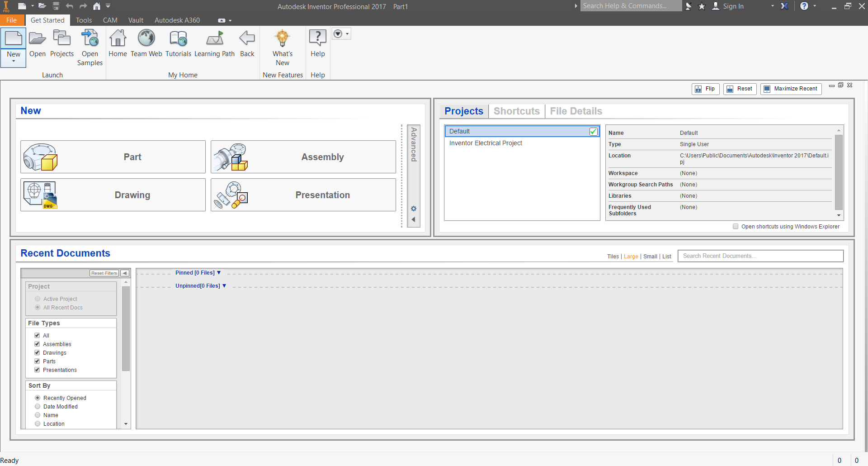This screenshot has width=868, height=466.
Task: Select Recently Opened sort option
Action: 38,398
